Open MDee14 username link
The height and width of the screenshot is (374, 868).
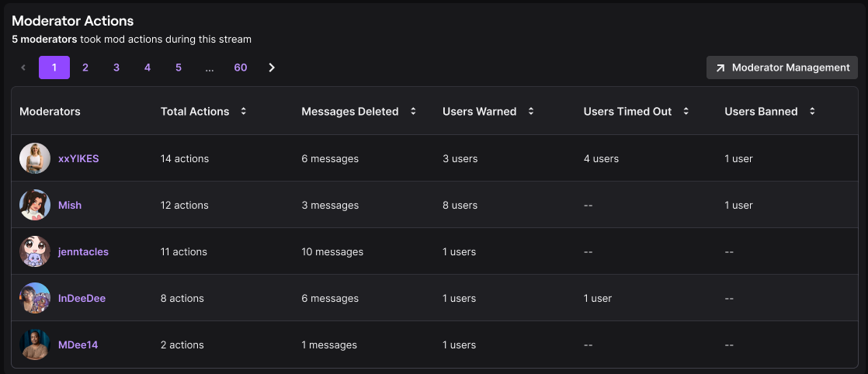[x=78, y=345]
